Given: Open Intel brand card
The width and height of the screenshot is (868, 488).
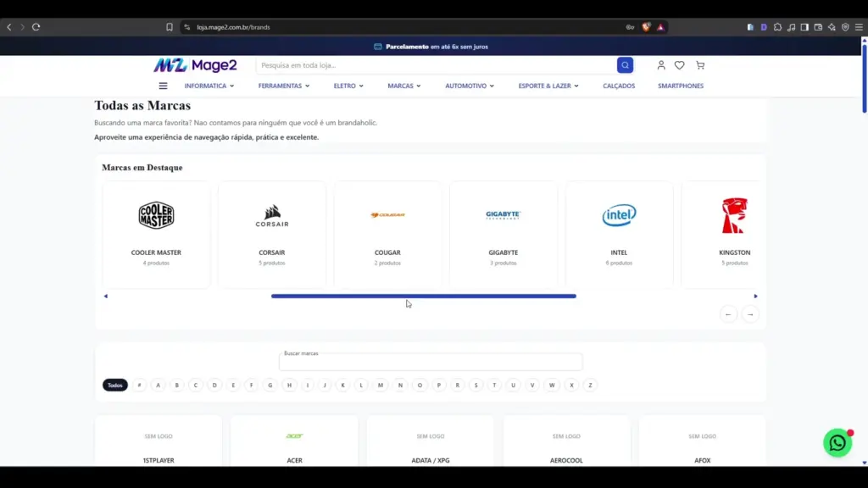Looking at the screenshot, I should 619,235.
